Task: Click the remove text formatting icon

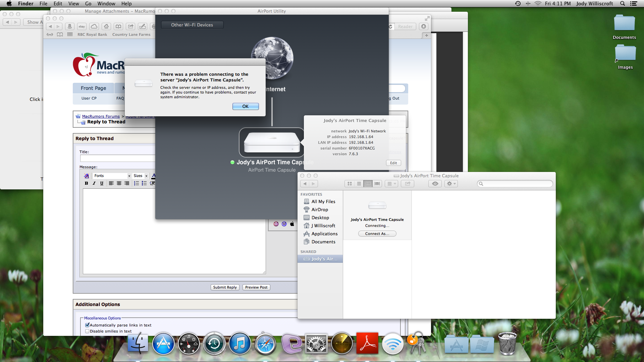Action: click(86, 176)
